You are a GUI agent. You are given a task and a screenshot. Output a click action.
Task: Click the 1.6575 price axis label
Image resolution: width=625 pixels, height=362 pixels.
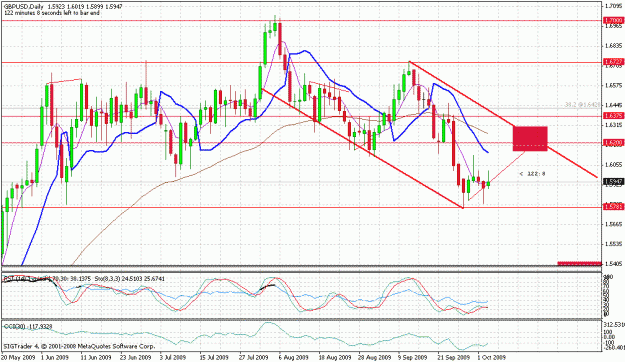click(x=615, y=85)
